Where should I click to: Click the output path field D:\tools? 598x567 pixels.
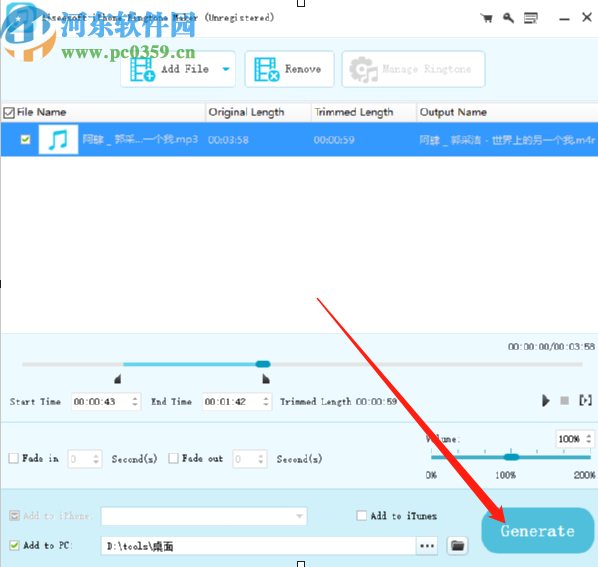tap(258, 546)
